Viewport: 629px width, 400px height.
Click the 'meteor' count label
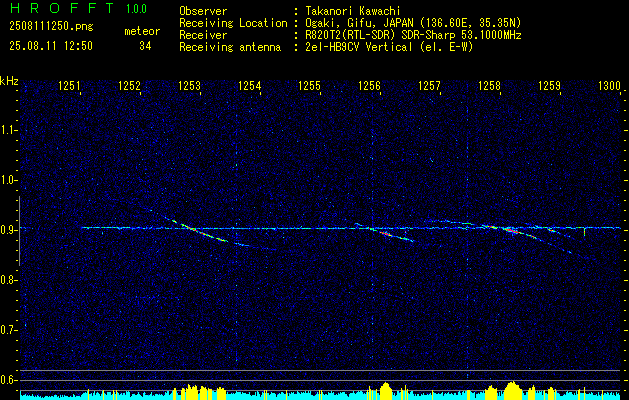pyautogui.click(x=142, y=31)
